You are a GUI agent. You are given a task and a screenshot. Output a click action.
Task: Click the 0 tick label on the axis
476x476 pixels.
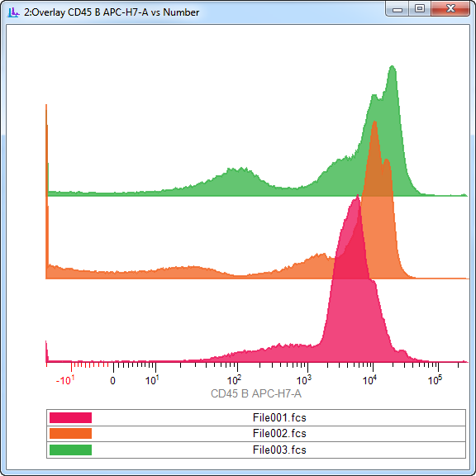112,381
